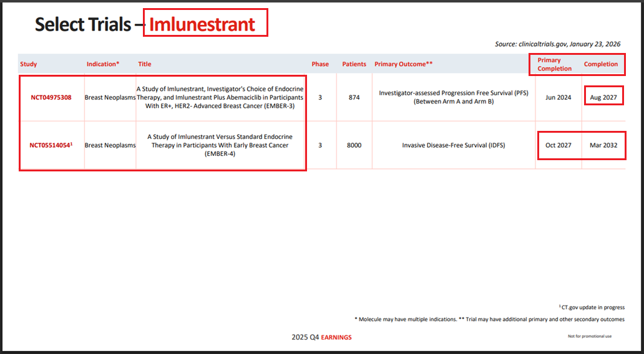This screenshot has width=644, height=354.
Task: Select the 874 patients cell
Action: point(354,97)
